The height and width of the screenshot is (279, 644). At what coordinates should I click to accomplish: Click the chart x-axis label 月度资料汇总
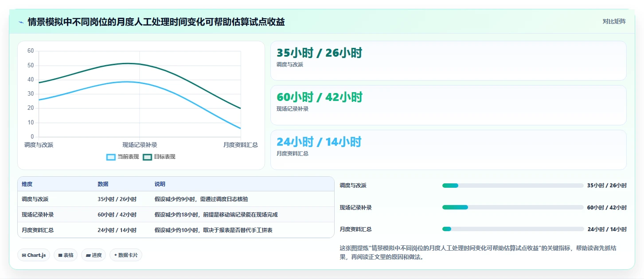click(x=241, y=145)
